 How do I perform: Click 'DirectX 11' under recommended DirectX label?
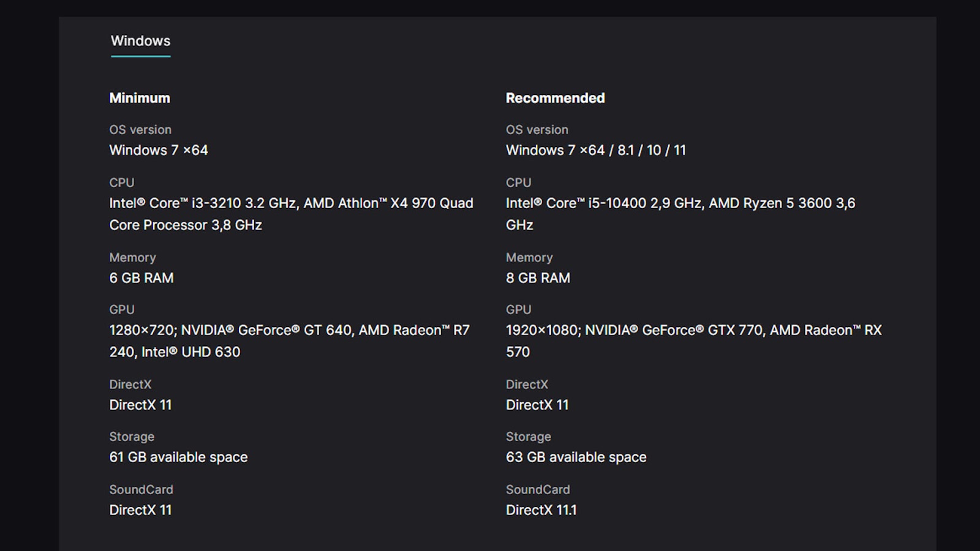coord(537,405)
